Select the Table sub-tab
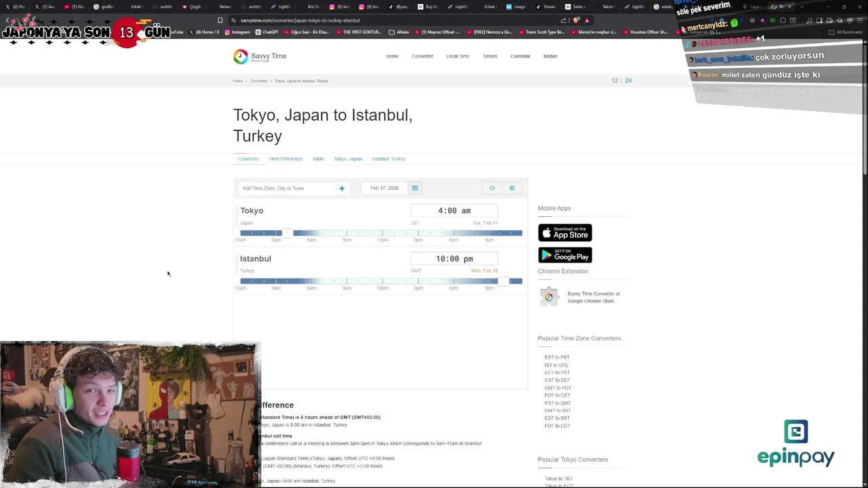 pos(318,159)
